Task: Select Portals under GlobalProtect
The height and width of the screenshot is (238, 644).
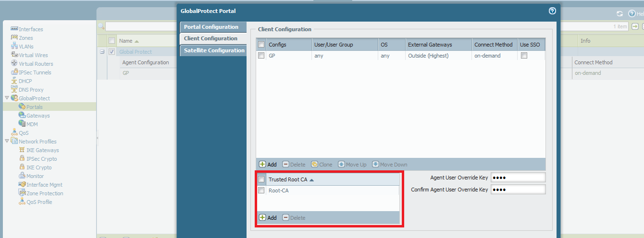Action: point(35,107)
